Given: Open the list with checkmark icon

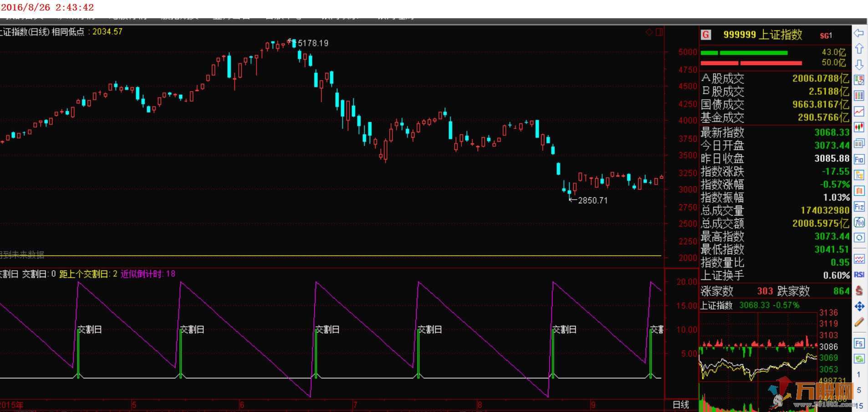Looking at the screenshot, I should (859, 80).
